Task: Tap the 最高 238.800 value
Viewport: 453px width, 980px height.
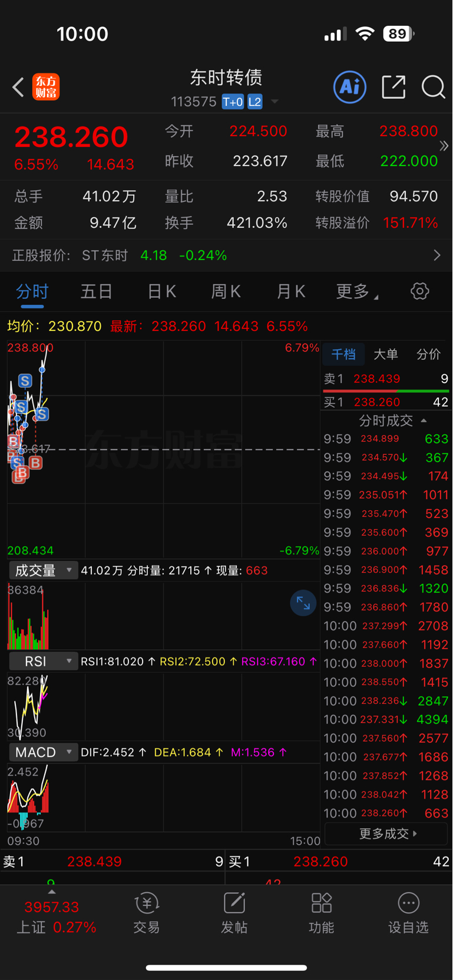Action: tap(408, 131)
